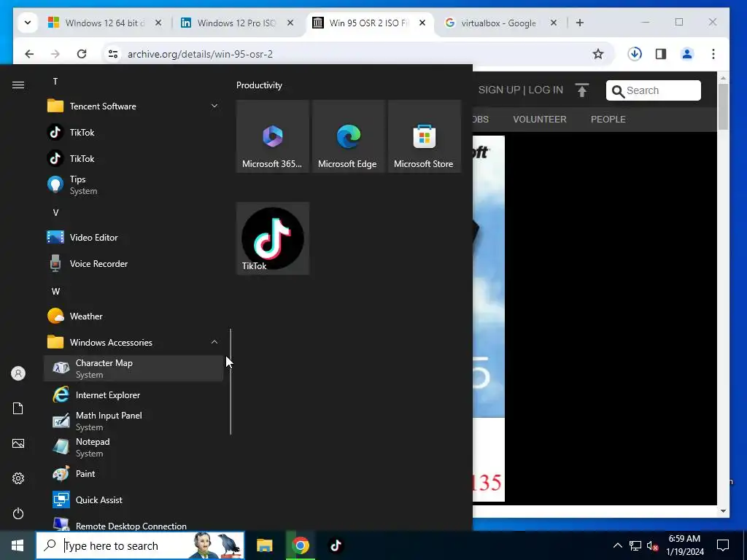747x560 pixels.
Task: Open the user account icon in Start sidebar
Action: click(x=18, y=373)
